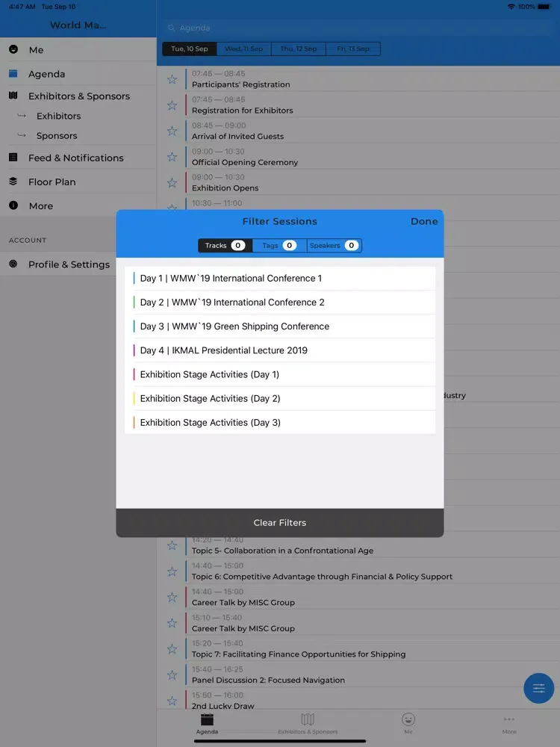Screen dimensions: 560x747
Task: Tap Exhibitors & Sponsors bottom tab icon
Action: tap(308, 719)
